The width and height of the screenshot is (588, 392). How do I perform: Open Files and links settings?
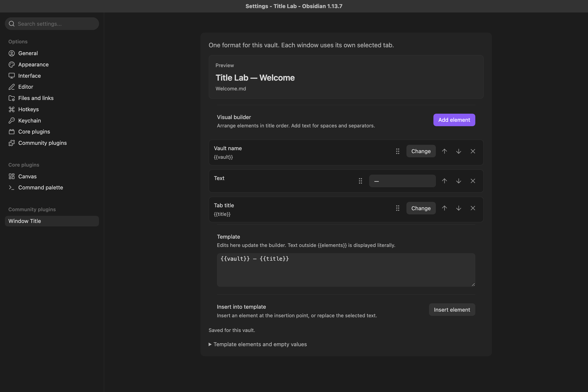(52, 98)
